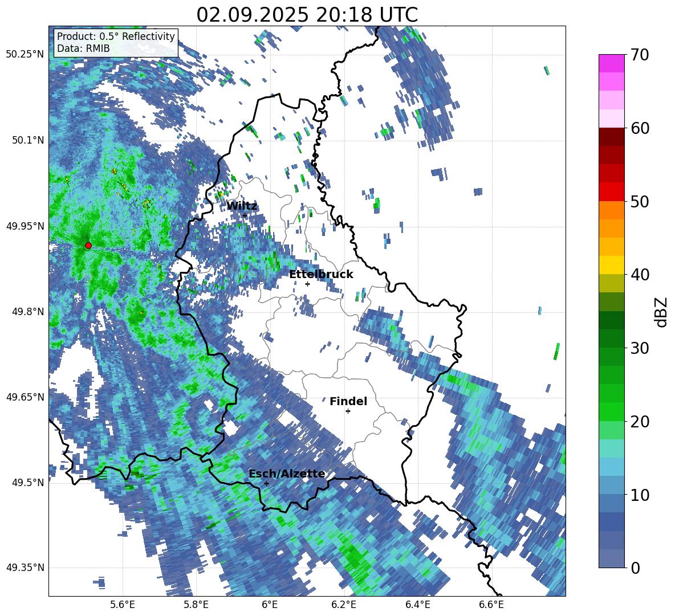Click the 02.09.2025 20:18 UTC title

[x=307, y=15]
